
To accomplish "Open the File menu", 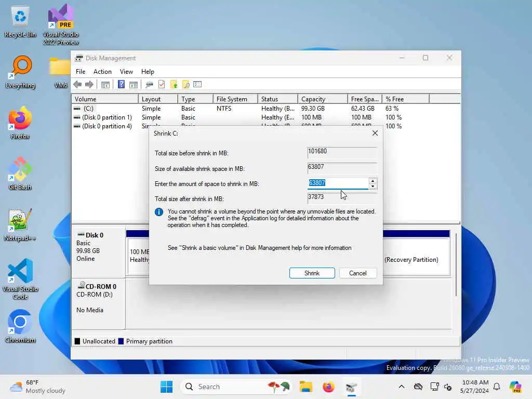I will (81, 72).
